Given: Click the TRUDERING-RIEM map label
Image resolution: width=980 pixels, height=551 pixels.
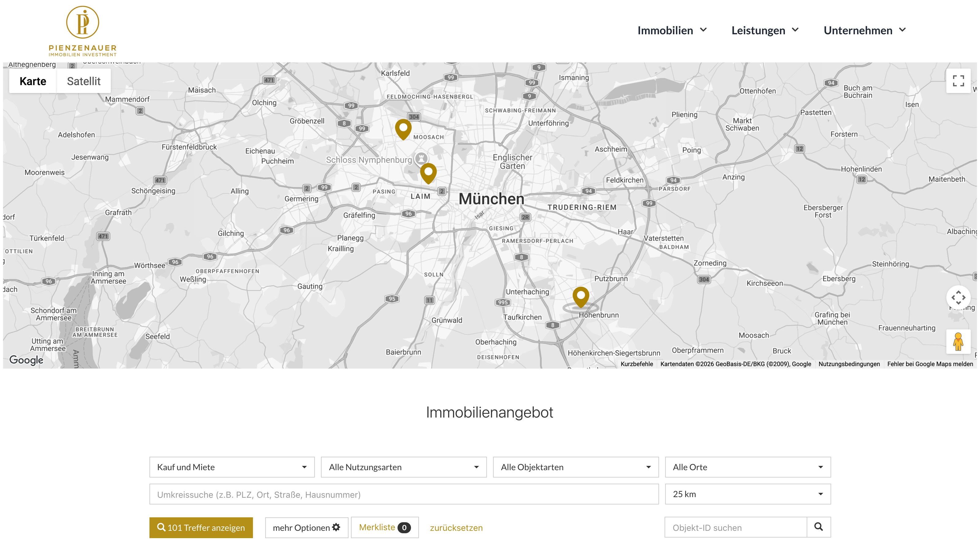Looking at the screenshot, I should (x=582, y=207).
